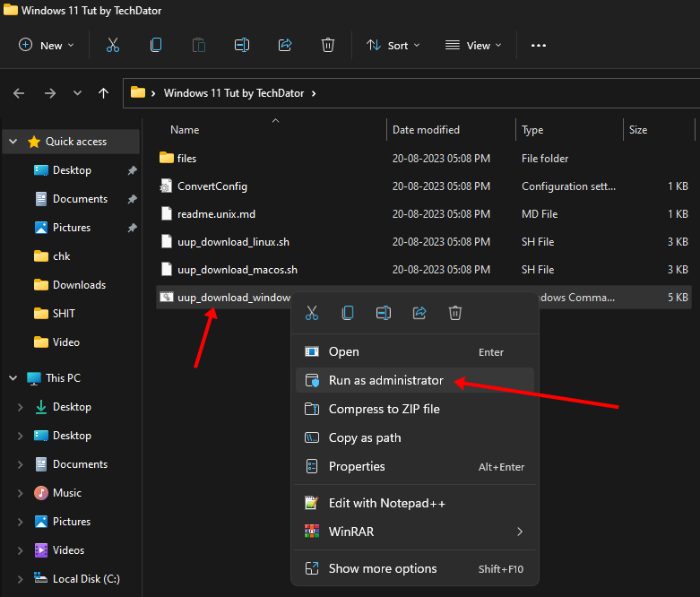The width and height of the screenshot is (700, 597).
Task: Click Show more options entry
Action: click(x=383, y=568)
